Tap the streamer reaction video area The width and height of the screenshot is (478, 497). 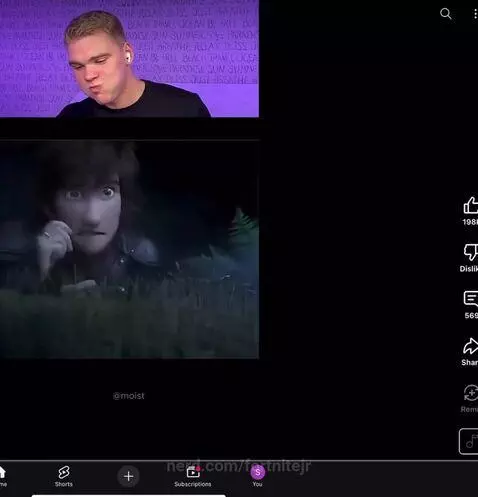point(129,59)
